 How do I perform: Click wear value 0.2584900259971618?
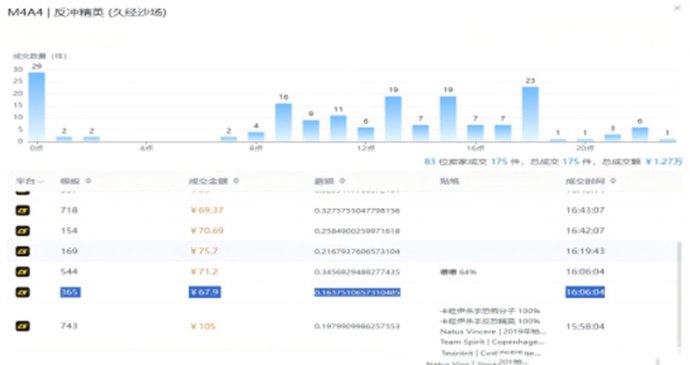click(357, 231)
